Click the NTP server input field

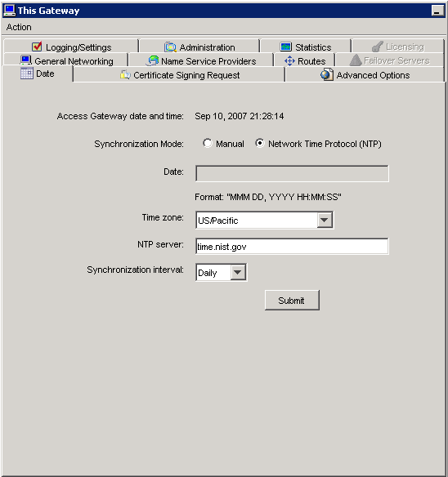pos(292,246)
